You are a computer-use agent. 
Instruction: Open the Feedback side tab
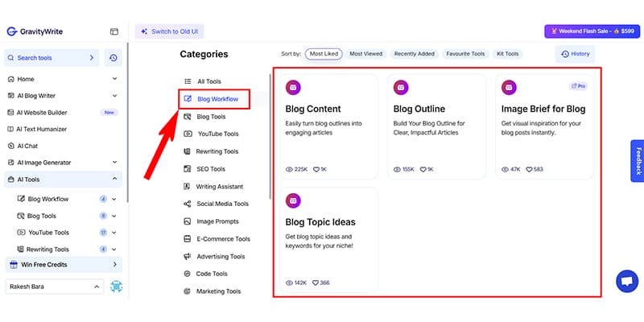click(638, 160)
